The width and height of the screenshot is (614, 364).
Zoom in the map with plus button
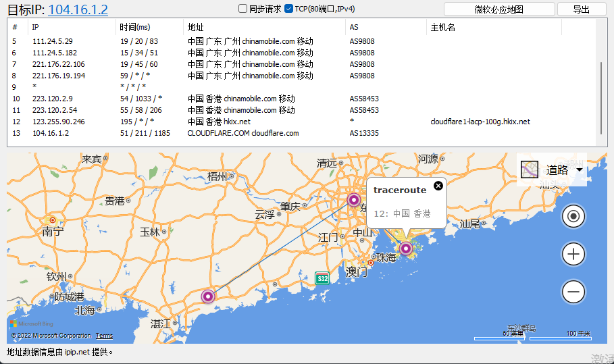(x=573, y=254)
